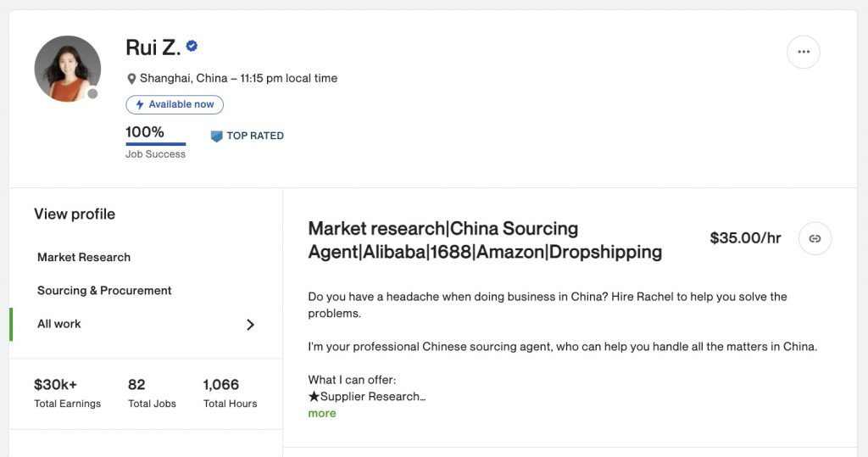Copy profile link via chain icon
868x457 pixels.
pyautogui.click(x=815, y=239)
